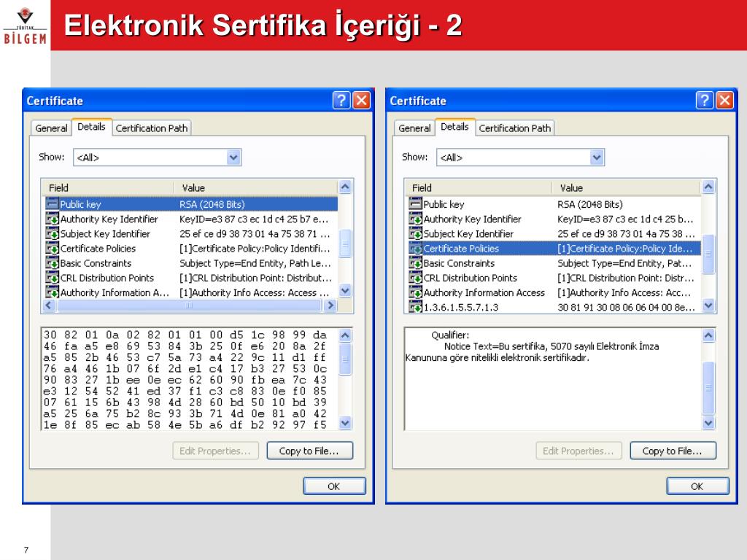Open Certification Path tab in left window
Screen dimensions: 747x560
pos(152,128)
